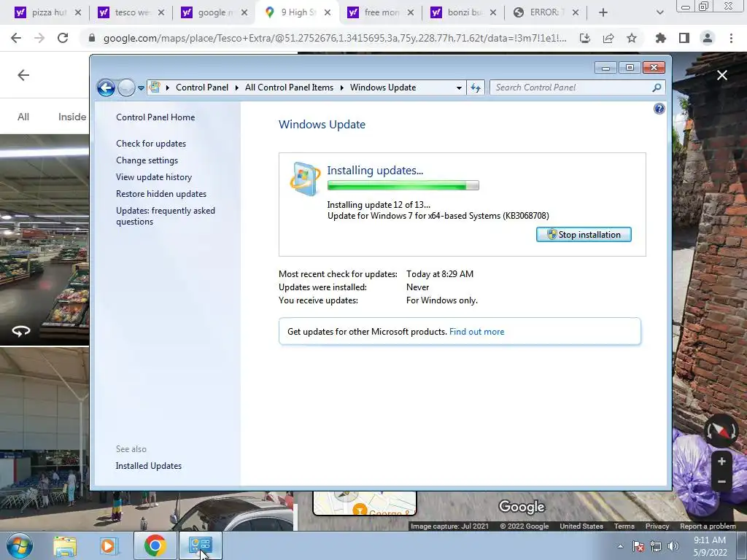The height and width of the screenshot is (560, 747).
Task: Open Installed Updates link
Action: pyautogui.click(x=149, y=466)
